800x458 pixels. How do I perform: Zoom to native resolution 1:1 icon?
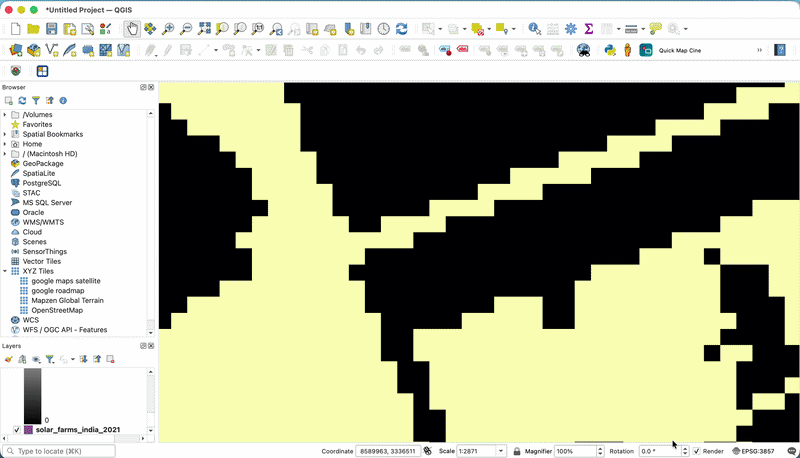258,29
